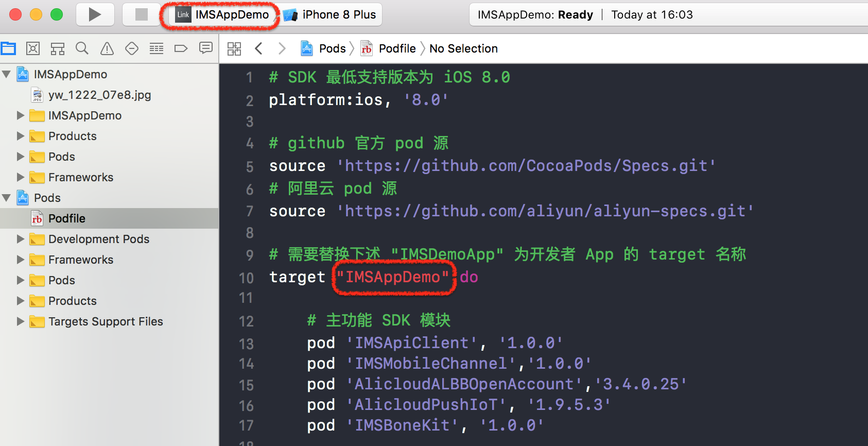868x446 pixels.
Task: Select the Podfile in navigator
Action: [109, 218]
